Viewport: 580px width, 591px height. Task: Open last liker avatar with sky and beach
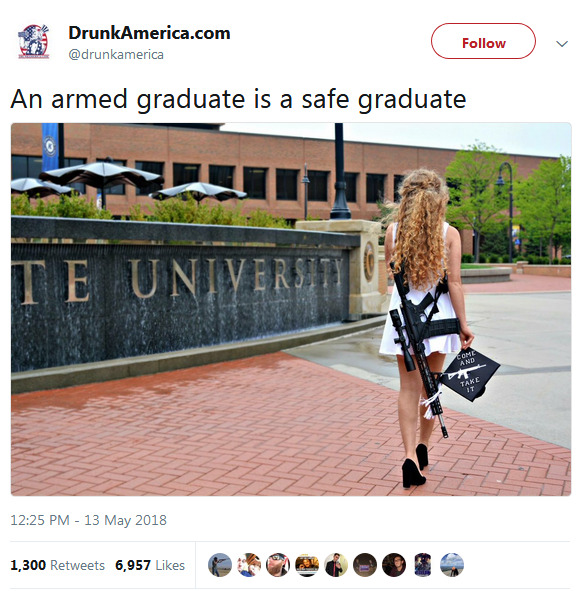click(x=452, y=565)
